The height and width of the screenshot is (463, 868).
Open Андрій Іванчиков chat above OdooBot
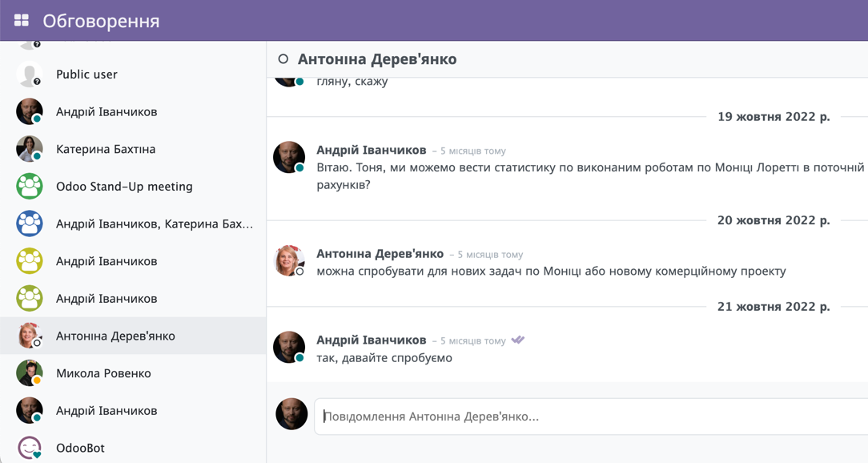106,411
